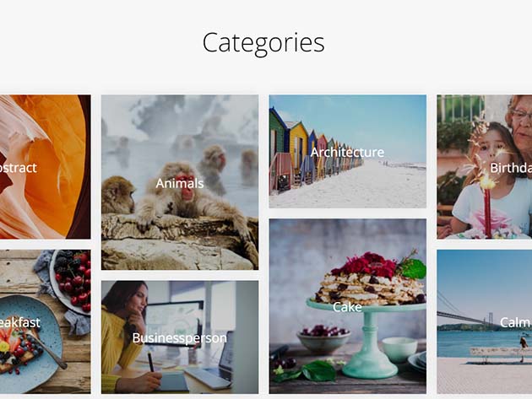Click the "Calm" label text

pyautogui.click(x=516, y=322)
